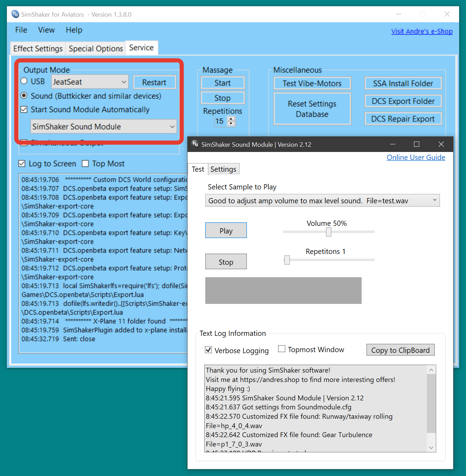Increase Massage repetitions with up arrow
The height and width of the screenshot is (476, 466).
(231, 119)
